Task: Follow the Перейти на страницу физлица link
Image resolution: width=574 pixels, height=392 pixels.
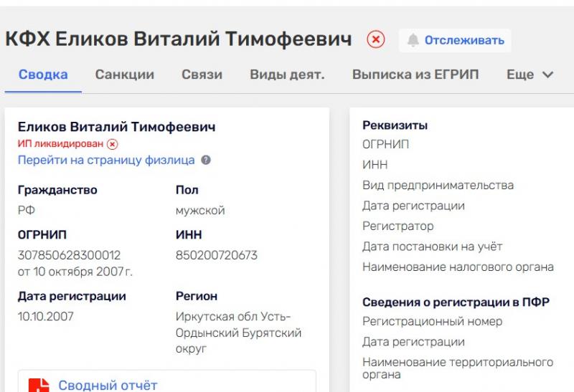Action: pos(106,160)
